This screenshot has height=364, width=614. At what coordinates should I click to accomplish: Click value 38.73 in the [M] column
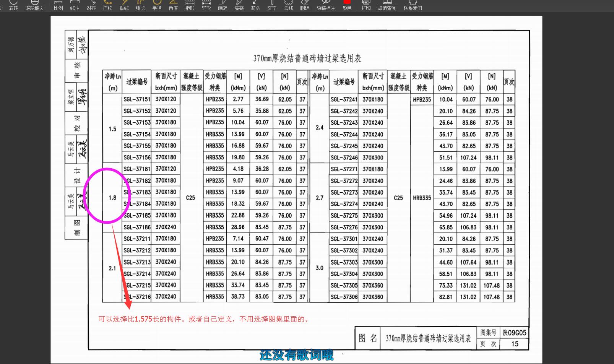(238, 297)
